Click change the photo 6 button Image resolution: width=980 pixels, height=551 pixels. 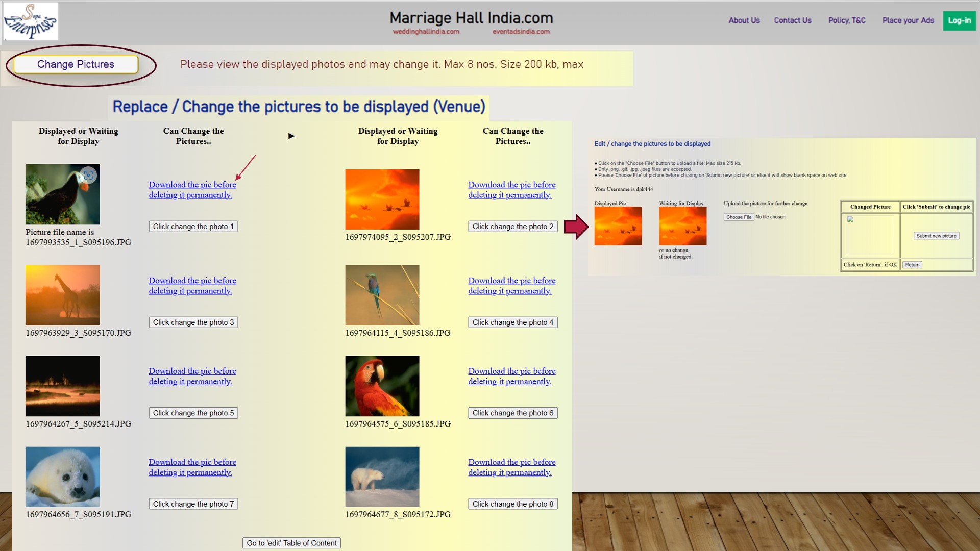(x=512, y=413)
